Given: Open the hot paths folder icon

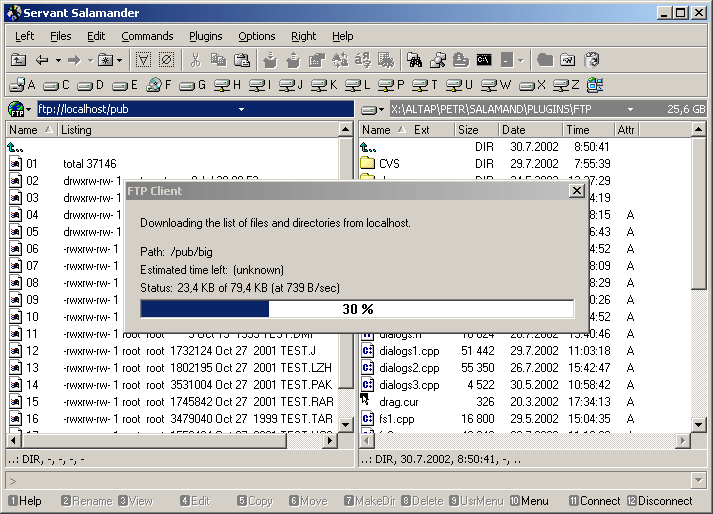Looking at the screenshot, I should coord(105,60).
